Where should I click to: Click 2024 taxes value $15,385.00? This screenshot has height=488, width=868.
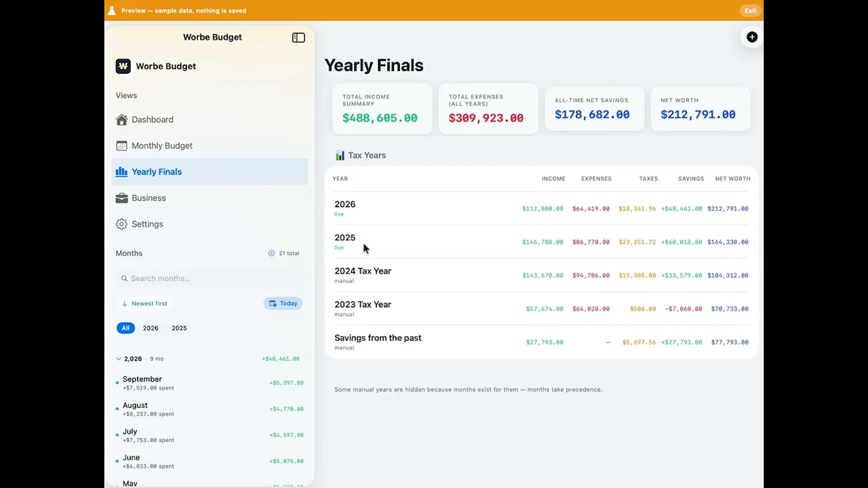tap(637, 275)
